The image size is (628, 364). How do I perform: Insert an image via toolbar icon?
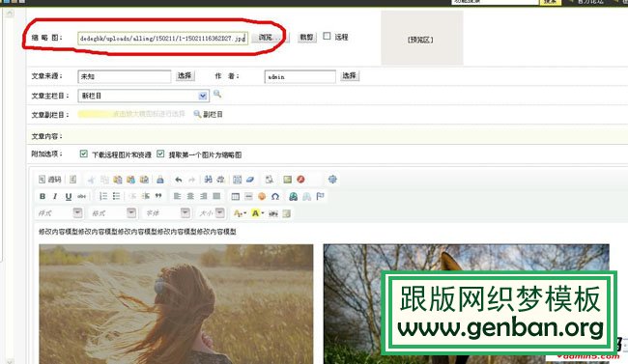(x=287, y=180)
